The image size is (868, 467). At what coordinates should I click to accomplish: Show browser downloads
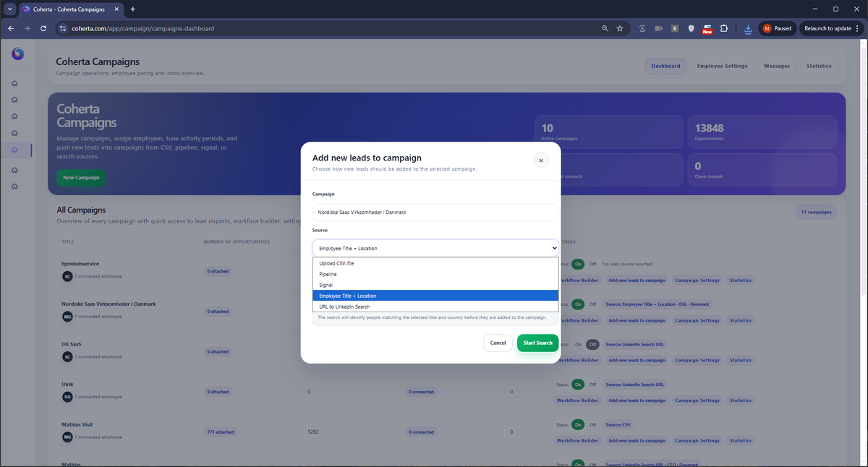(x=748, y=28)
